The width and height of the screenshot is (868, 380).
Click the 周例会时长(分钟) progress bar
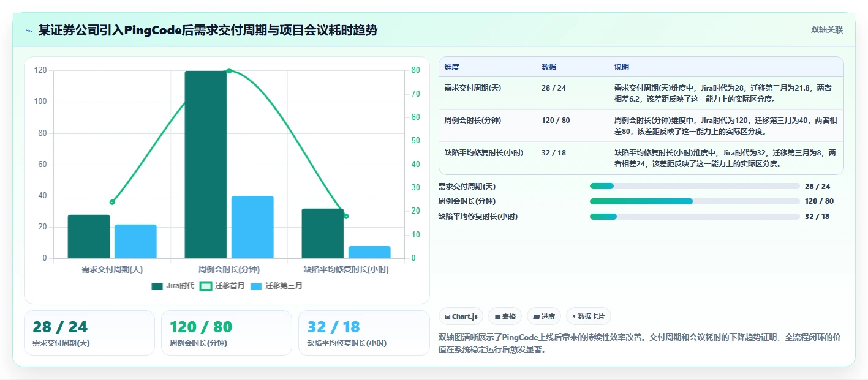point(695,201)
